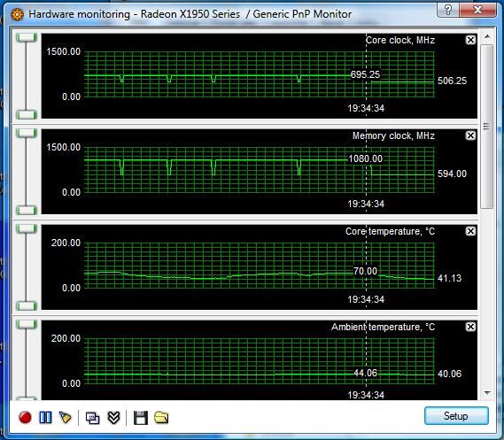Screen dimensions: 504x440
Task: Click the double chevron down icon
Action: click(113, 418)
